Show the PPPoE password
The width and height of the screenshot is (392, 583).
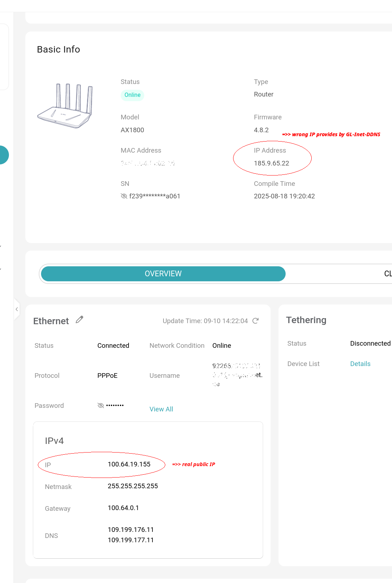(x=101, y=405)
